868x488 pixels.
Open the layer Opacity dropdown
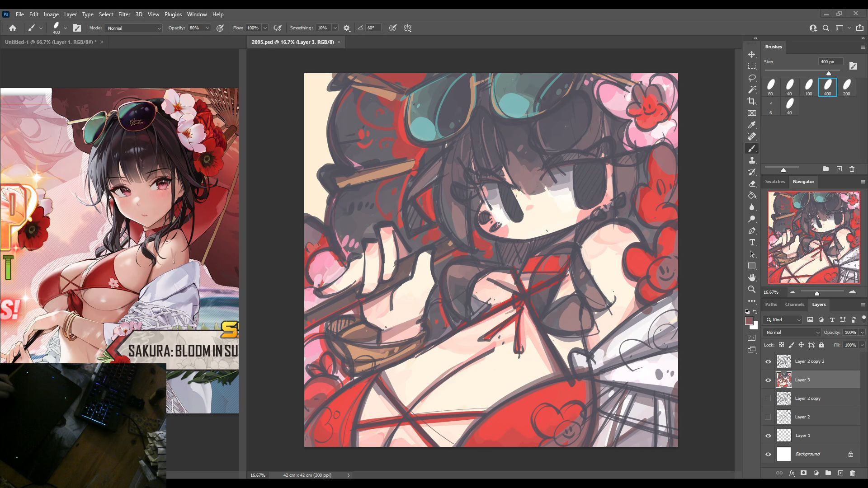[862, 332]
